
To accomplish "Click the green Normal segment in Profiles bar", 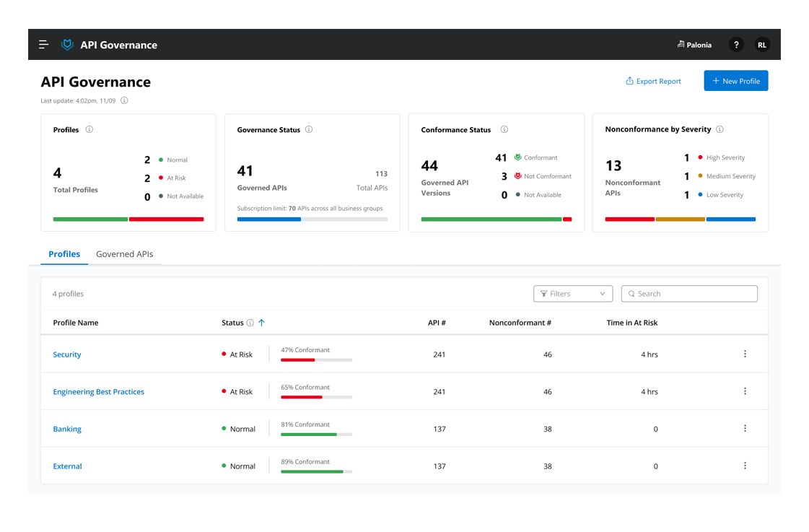I will click(x=90, y=219).
